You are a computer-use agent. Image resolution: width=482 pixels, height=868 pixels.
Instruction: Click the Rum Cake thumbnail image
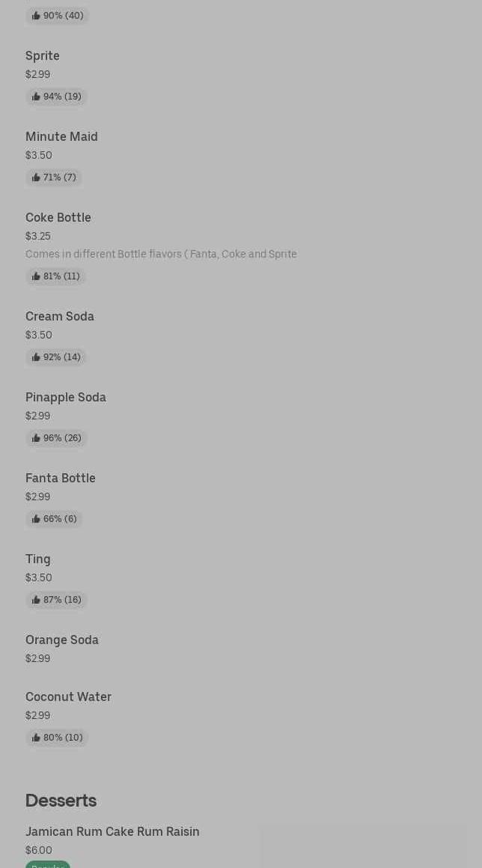tap(364, 846)
